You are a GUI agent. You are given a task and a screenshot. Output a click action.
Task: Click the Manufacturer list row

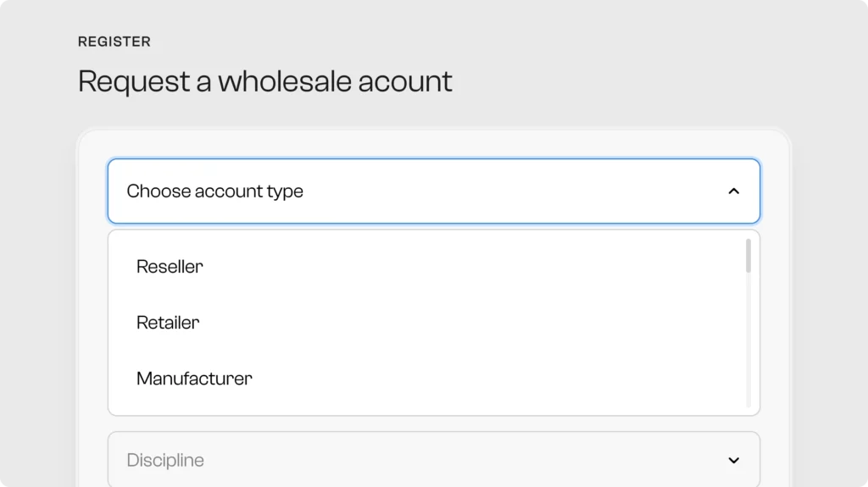(x=424, y=379)
